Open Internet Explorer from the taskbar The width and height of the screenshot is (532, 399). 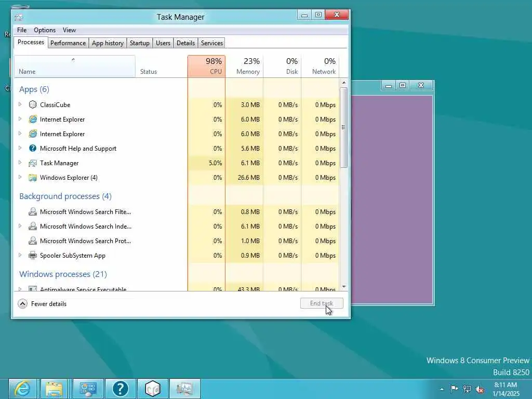[23, 389]
